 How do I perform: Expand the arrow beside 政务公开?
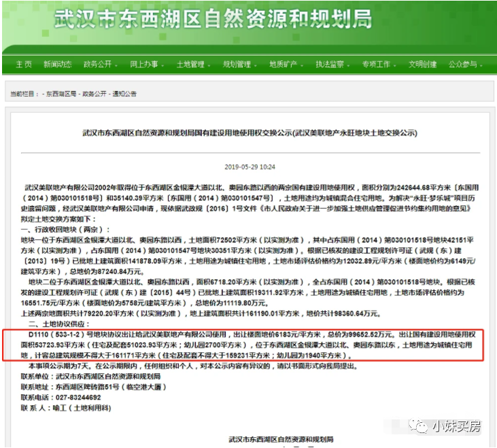pyautogui.click(x=116, y=65)
